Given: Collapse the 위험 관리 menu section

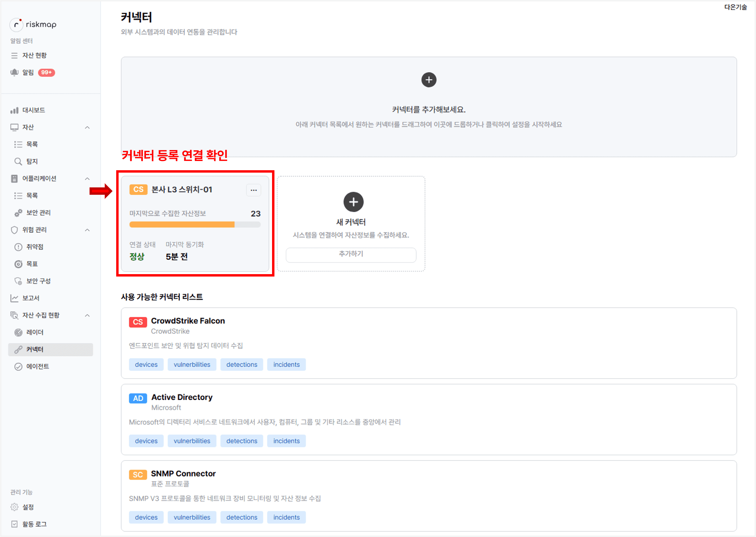Looking at the screenshot, I should click(87, 230).
